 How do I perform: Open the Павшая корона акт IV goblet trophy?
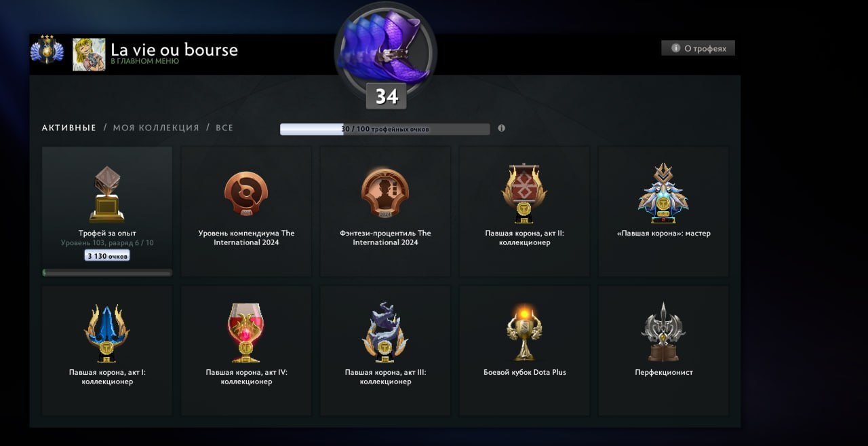[x=246, y=333]
